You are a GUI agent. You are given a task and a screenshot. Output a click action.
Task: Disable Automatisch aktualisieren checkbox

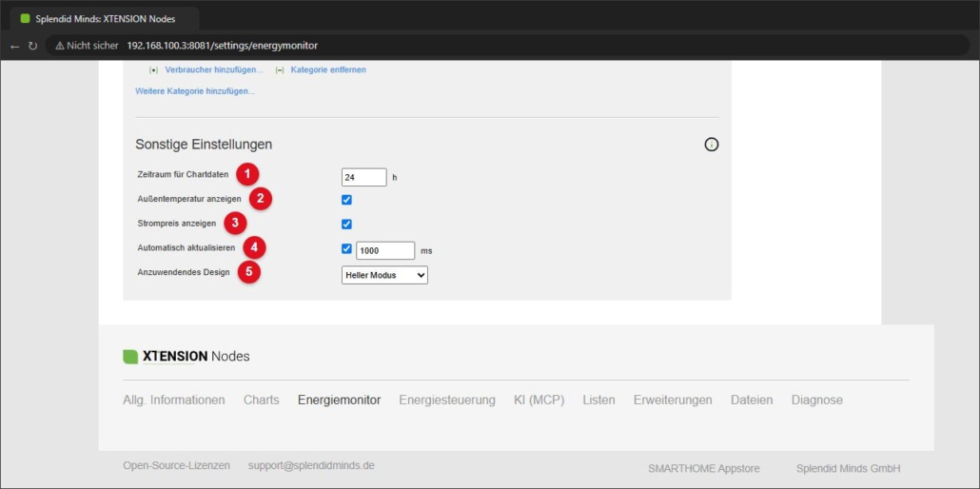[347, 249]
